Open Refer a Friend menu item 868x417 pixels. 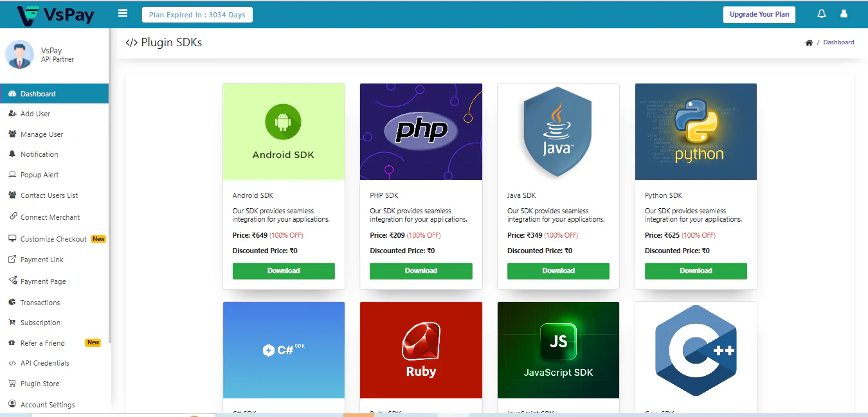point(42,343)
